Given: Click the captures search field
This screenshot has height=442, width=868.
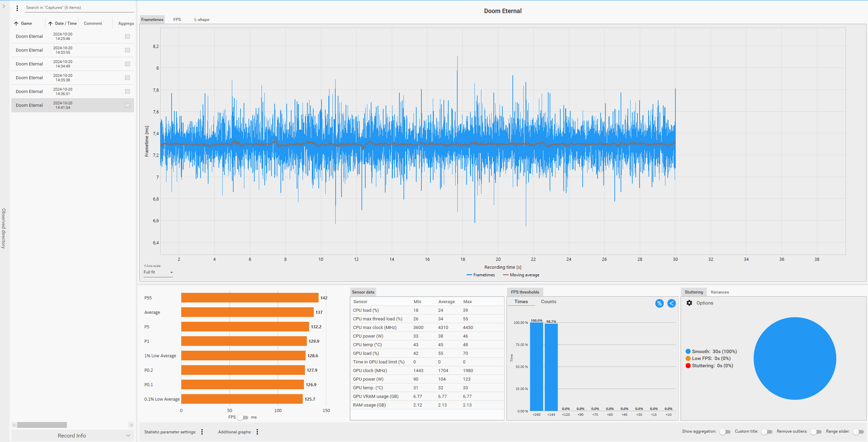Looking at the screenshot, I should [x=80, y=8].
